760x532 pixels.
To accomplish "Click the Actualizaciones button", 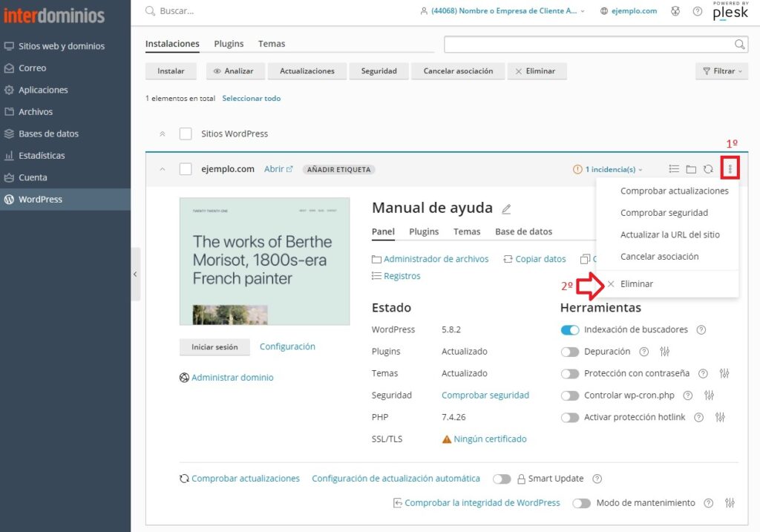I will (307, 70).
